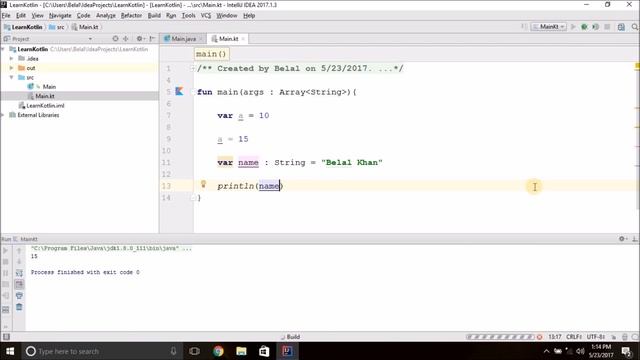Image resolution: width=640 pixels, height=360 pixels.
Task: Clear all console output with trash icon
Action: [x=19, y=307]
